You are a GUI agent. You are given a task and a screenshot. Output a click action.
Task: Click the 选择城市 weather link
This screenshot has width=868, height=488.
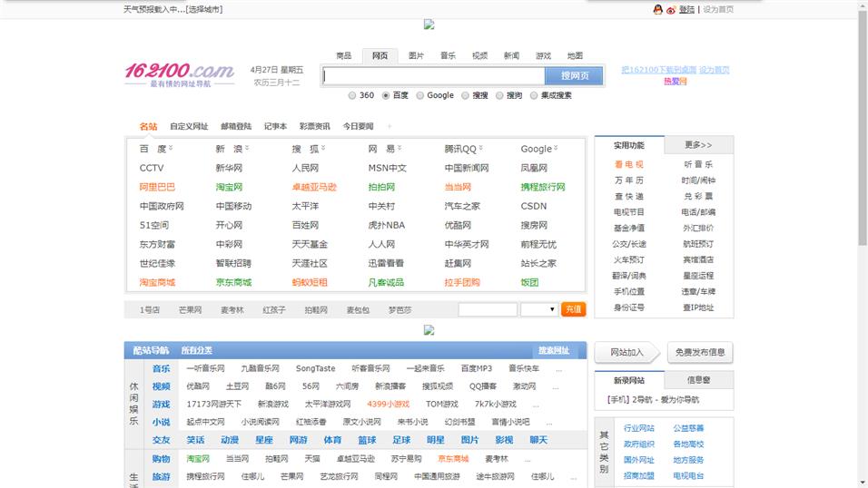[x=205, y=9]
